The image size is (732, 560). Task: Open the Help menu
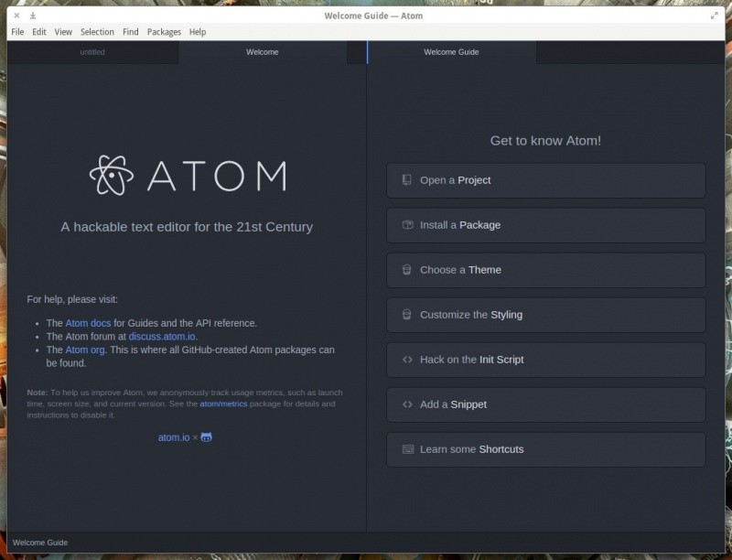pyautogui.click(x=198, y=32)
